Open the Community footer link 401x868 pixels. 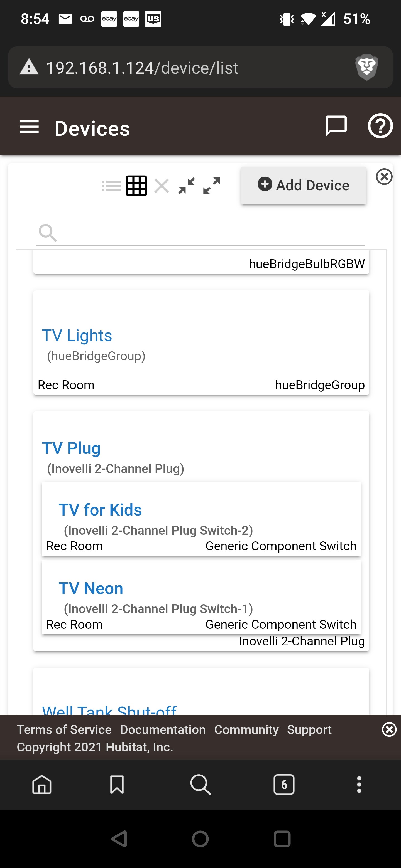pos(246,729)
